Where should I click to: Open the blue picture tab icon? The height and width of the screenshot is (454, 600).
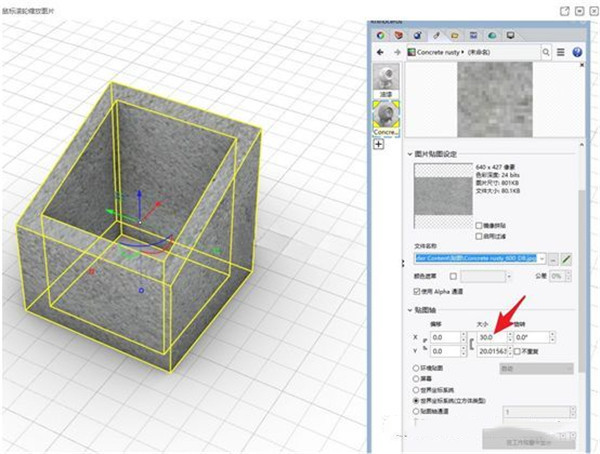click(x=473, y=36)
